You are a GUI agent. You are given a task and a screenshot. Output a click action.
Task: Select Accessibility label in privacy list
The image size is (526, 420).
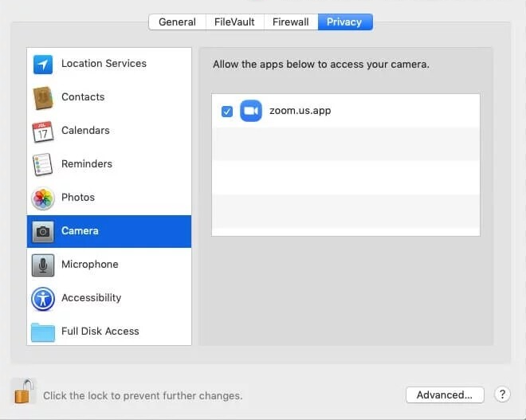tap(91, 298)
